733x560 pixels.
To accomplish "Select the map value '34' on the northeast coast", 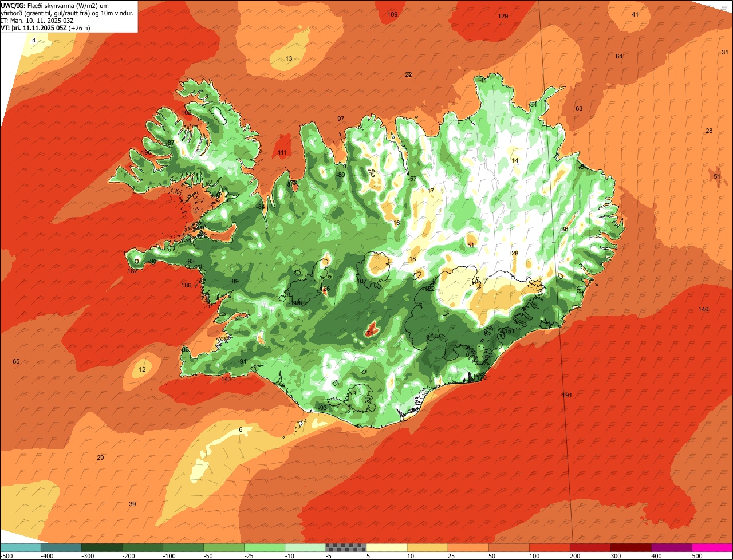I will click(x=533, y=104).
